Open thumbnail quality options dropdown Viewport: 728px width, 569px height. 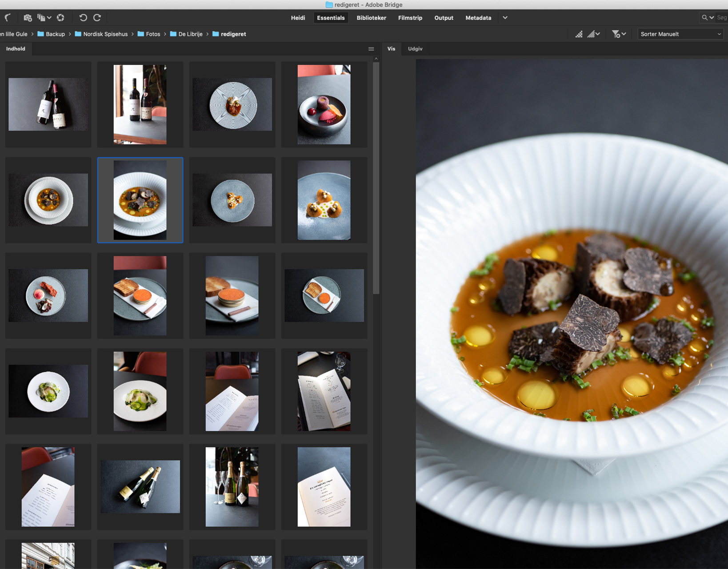[594, 34]
